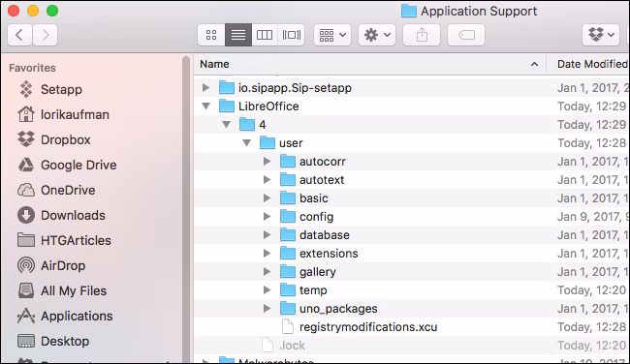Collapse the LibreOffice folder triangle
This screenshot has height=364, width=630.
click(x=206, y=106)
